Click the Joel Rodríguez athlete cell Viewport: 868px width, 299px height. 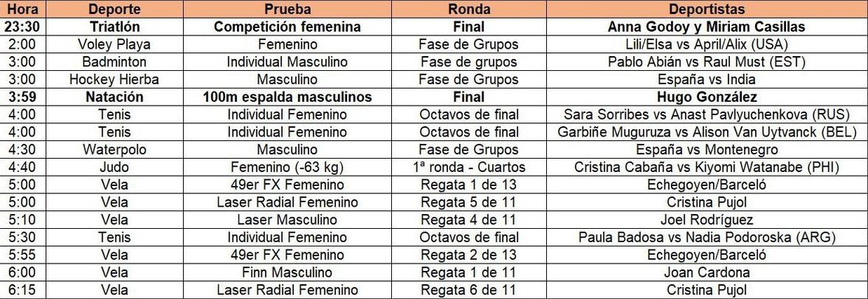pyautogui.click(x=706, y=220)
